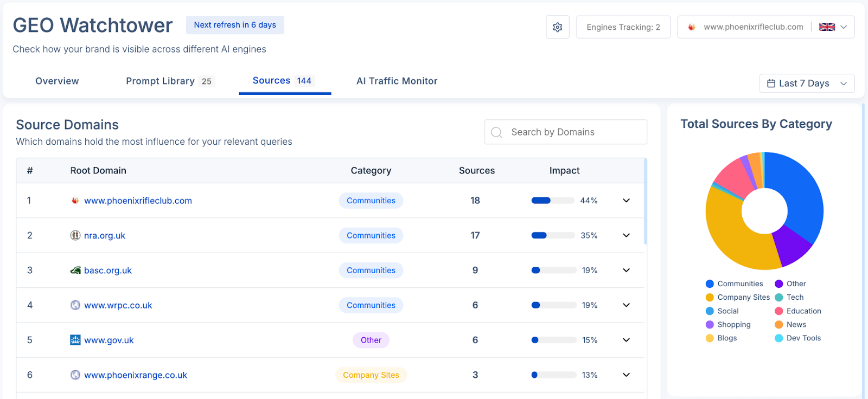868x399 pixels.
Task: Open the www.phoenixrifleclub.com table link
Action: 138,201
